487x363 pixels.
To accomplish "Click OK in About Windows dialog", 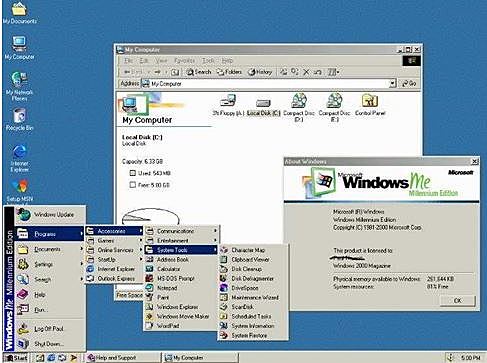I will (x=458, y=301).
